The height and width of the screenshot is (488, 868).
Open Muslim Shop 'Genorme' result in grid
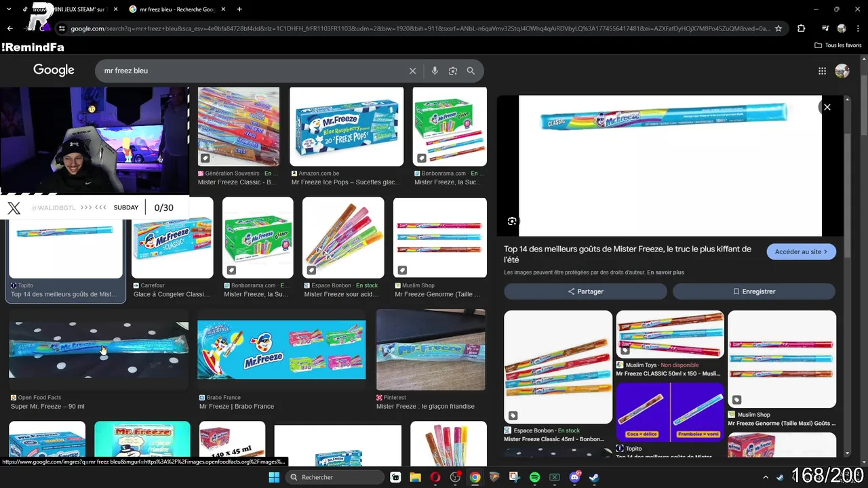[x=440, y=238]
